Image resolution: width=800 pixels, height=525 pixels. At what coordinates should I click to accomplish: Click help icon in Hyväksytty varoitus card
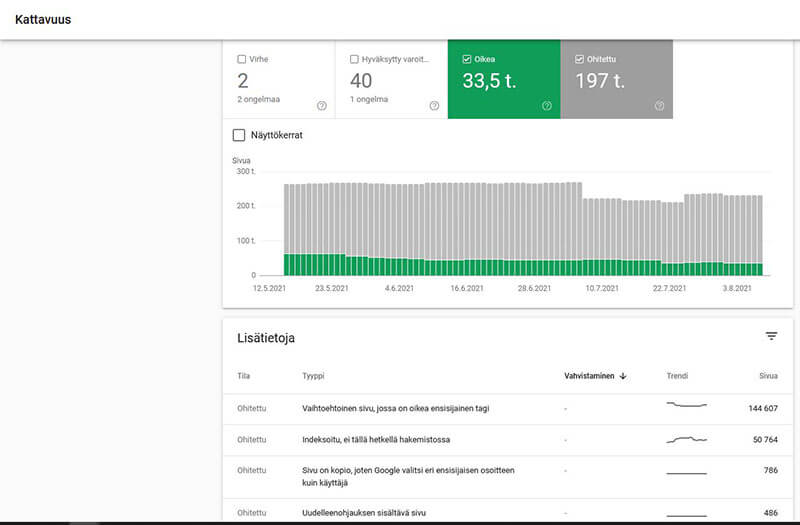pyautogui.click(x=434, y=106)
